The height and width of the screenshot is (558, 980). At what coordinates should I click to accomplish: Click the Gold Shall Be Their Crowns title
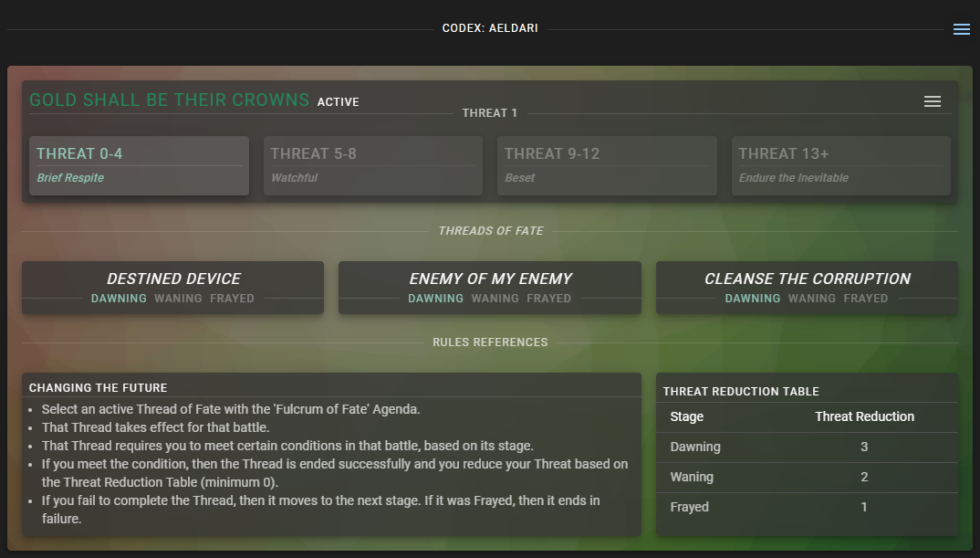pyautogui.click(x=169, y=100)
